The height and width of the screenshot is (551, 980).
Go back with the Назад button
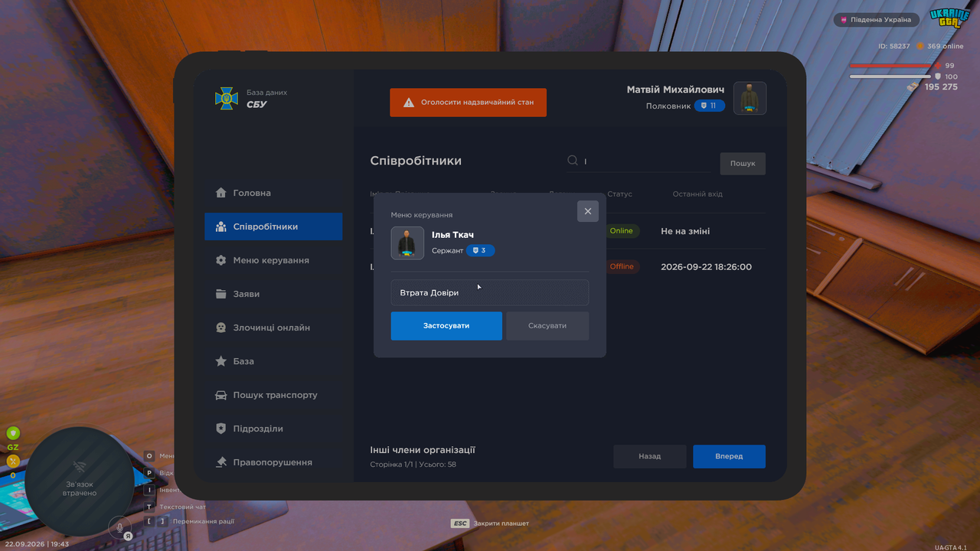(649, 456)
